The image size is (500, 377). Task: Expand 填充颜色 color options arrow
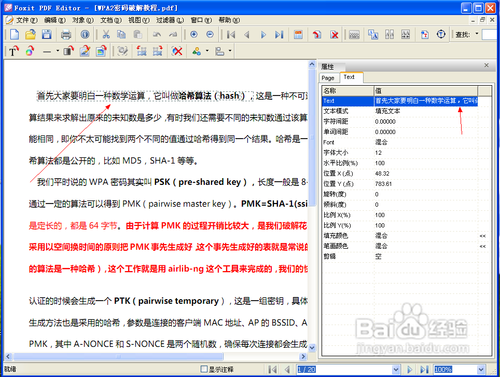tap(482, 236)
